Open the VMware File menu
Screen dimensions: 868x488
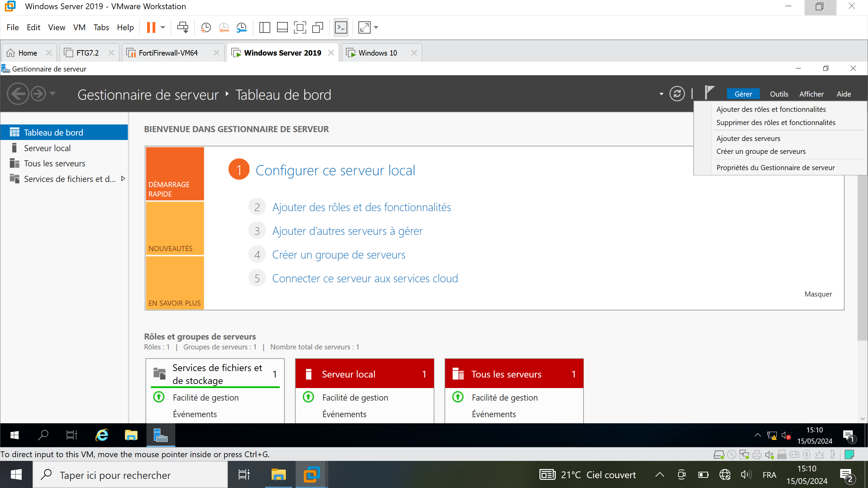pos(13,27)
